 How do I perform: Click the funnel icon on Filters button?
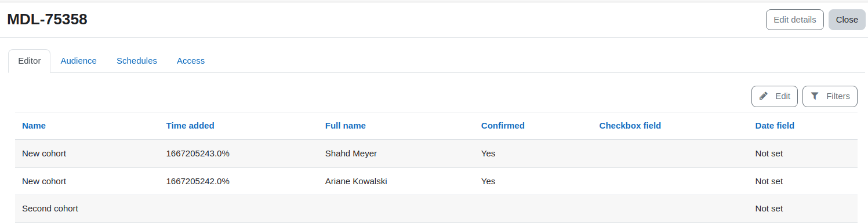click(x=815, y=96)
